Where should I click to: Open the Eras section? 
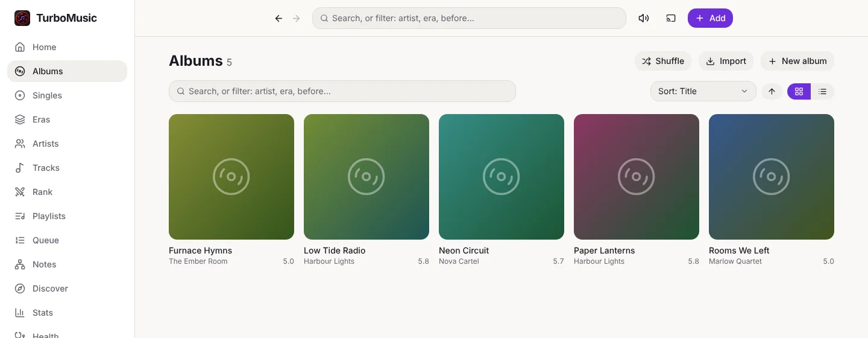tap(67, 120)
